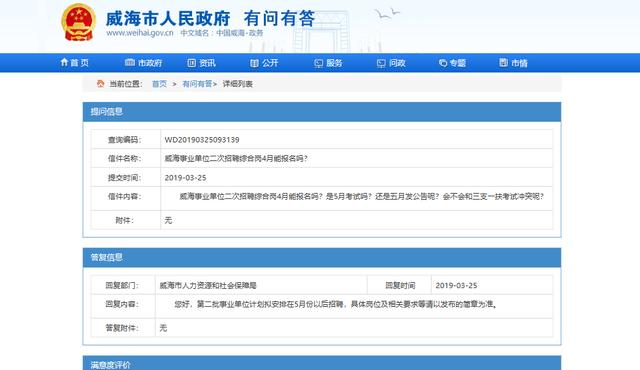640x370 pixels.
Task: Click the 信件名称 label
Action: click(x=124, y=159)
